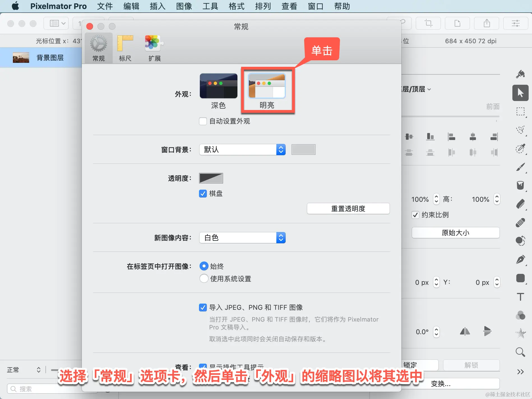Align layers to right edges
Image resolution: width=532 pixels, height=399 pixels.
coord(494,137)
